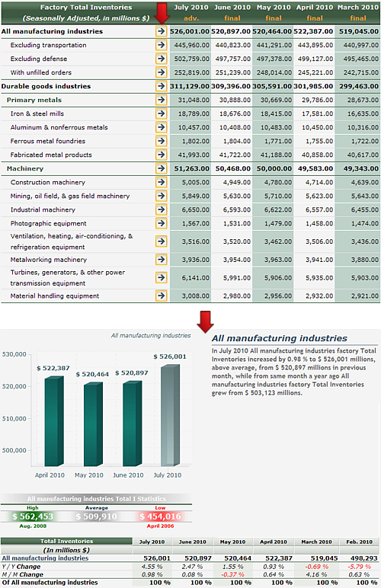Click arrow icon for Metalworking machinery
This screenshot has height=588, width=381.
point(162,260)
